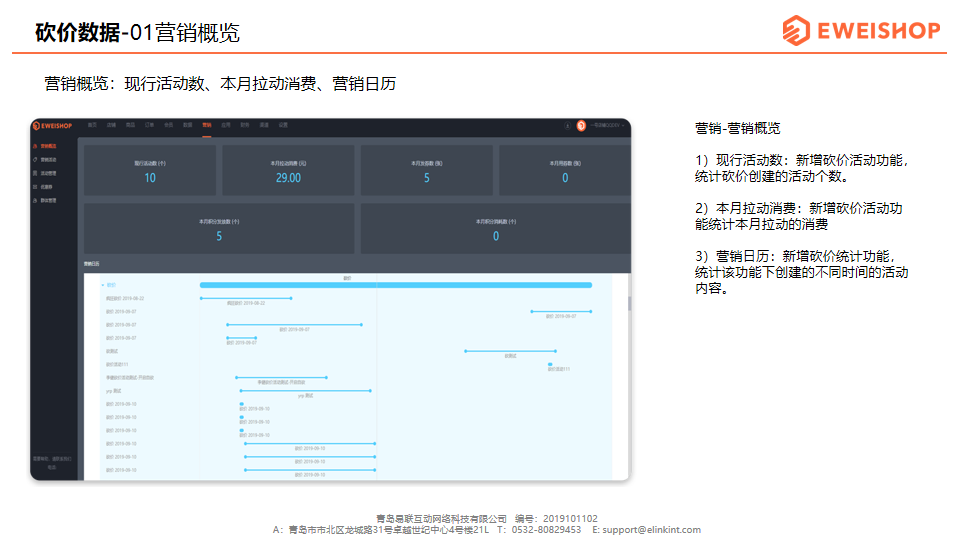Select the 季健砍价活动测试-开启自砍 row label
Viewport: 960px width, 540px height.
coord(130,378)
